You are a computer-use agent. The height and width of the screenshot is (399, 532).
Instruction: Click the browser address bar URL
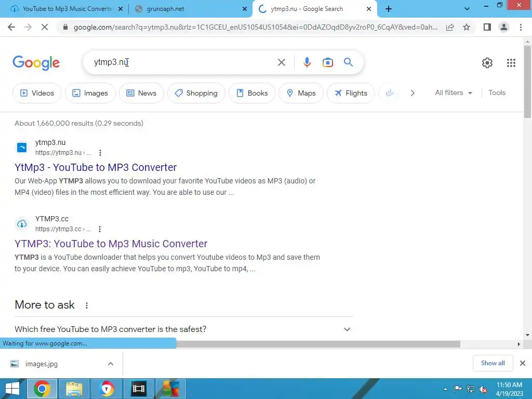[x=255, y=27]
